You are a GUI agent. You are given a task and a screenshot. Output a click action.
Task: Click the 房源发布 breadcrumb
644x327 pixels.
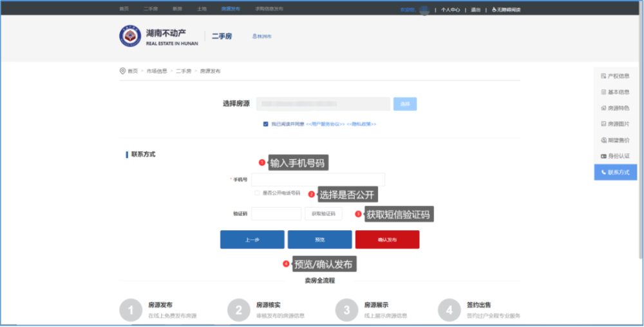tap(211, 71)
